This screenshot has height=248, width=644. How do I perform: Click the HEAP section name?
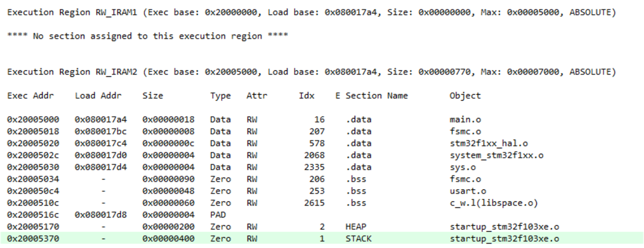[355, 227]
